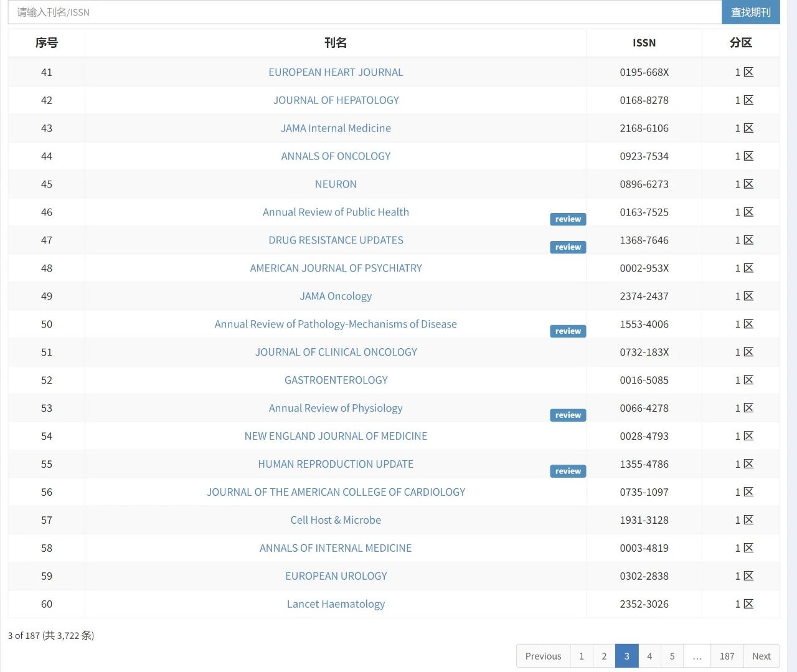Open NEW ENGLAND JOURNAL OF MEDICINE link
This screenshot has width=797, height=672.
click(336, 437)
